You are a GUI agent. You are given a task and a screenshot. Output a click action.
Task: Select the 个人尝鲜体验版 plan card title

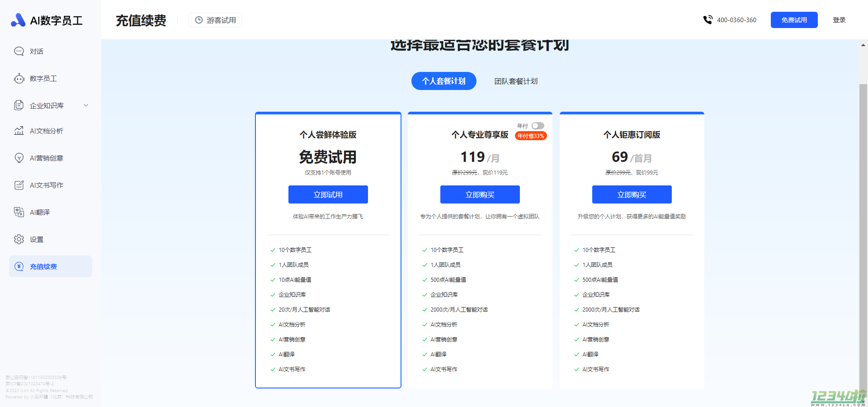point(328,135)
